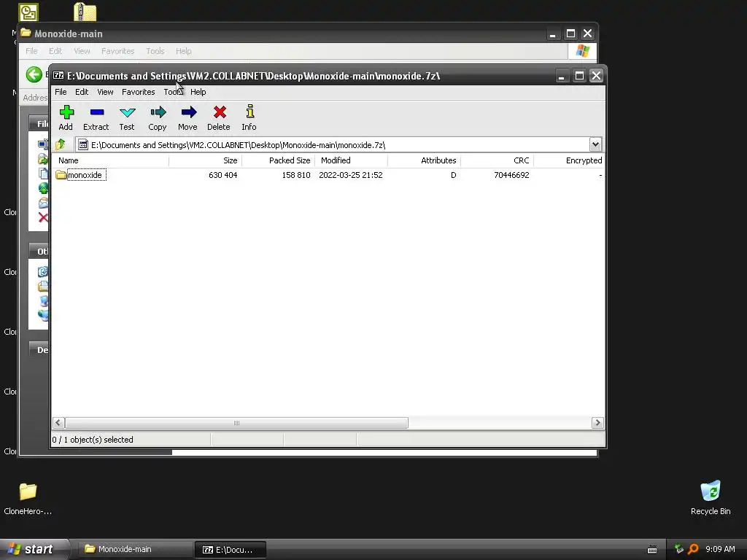Screen dimensions: 747x560
Task: Click the Extract toolbar button
Action: pos(96,117)
